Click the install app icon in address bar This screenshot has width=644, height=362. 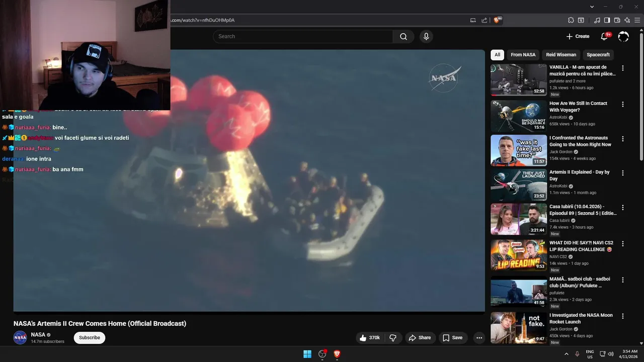[x=473, y=20]
